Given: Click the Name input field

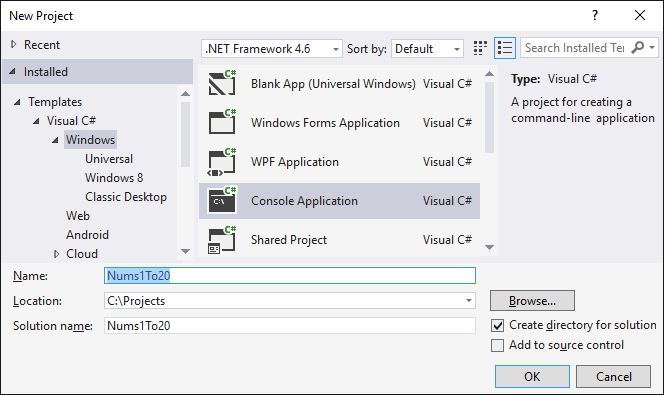Looking at the screenshot, I should pyautogui.click(x=290, y=276).
